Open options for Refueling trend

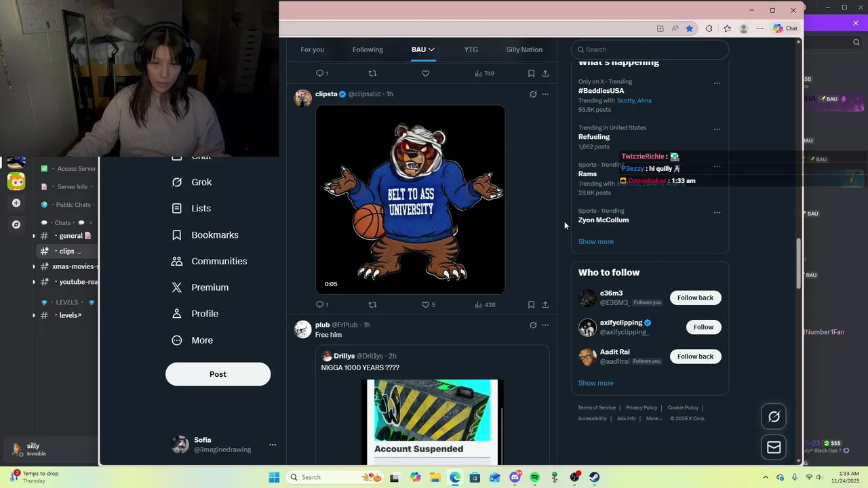[x=717, y=129]
